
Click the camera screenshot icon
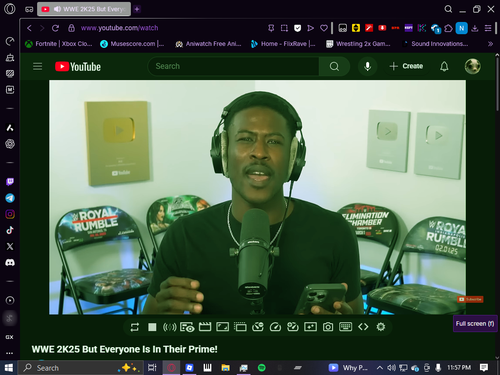328,327
